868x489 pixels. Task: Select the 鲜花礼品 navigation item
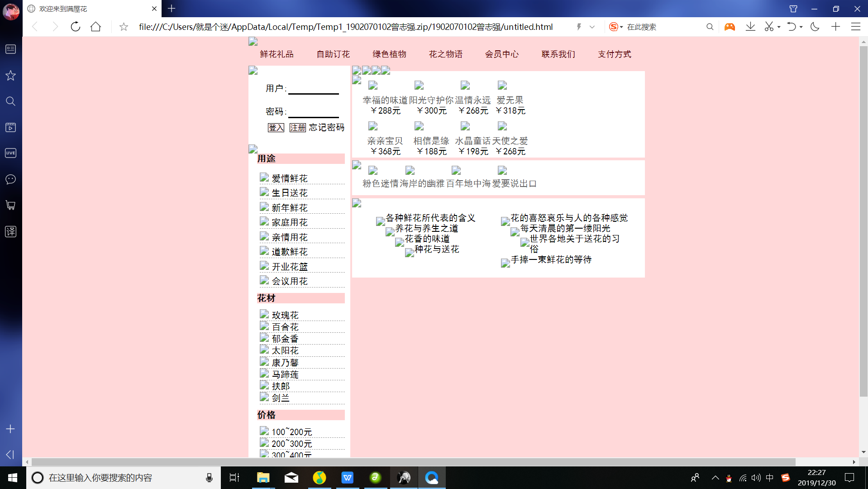pos(277,54)
